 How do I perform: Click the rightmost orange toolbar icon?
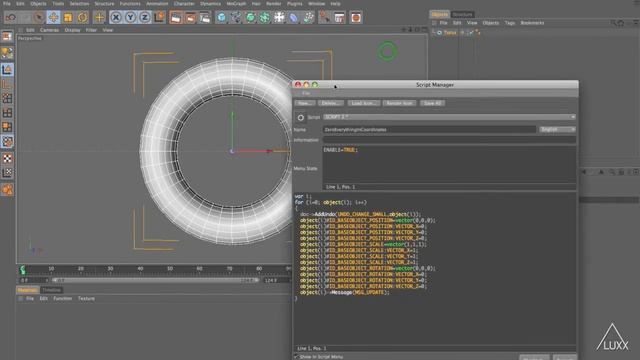(356, 18)
